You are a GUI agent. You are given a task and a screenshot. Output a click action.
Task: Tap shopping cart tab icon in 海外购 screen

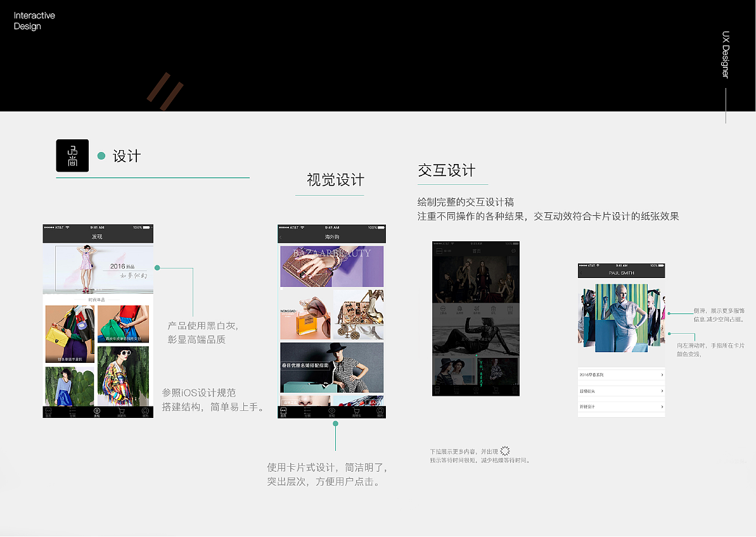coord(356,412)
